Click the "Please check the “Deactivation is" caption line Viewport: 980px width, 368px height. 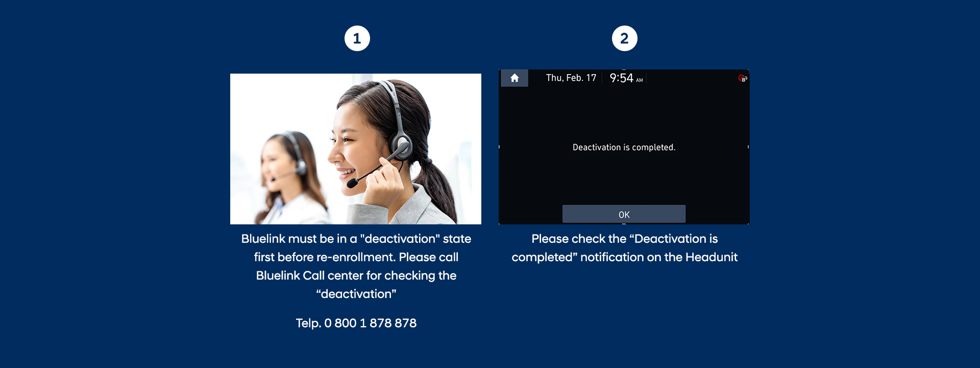(x=624, y=239)
